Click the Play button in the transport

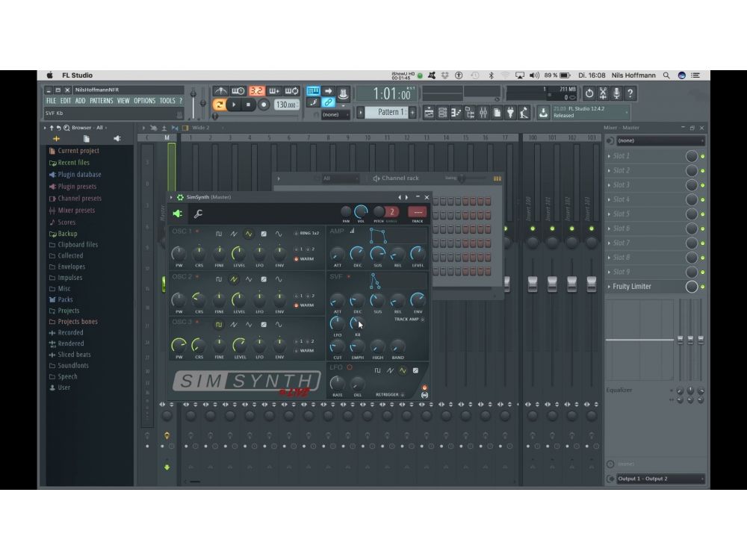click(234, 105)
